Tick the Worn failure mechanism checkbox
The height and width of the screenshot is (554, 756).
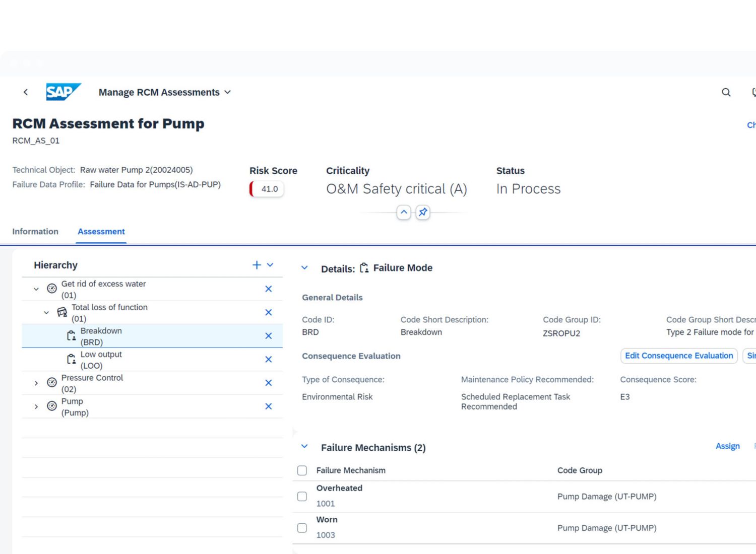(x=302, y=528)
